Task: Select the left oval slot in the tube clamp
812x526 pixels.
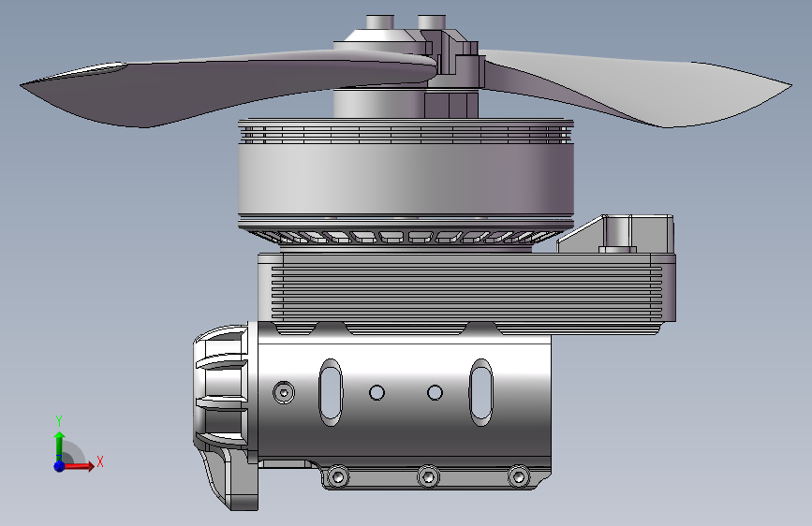Action: tap(331, 392)
